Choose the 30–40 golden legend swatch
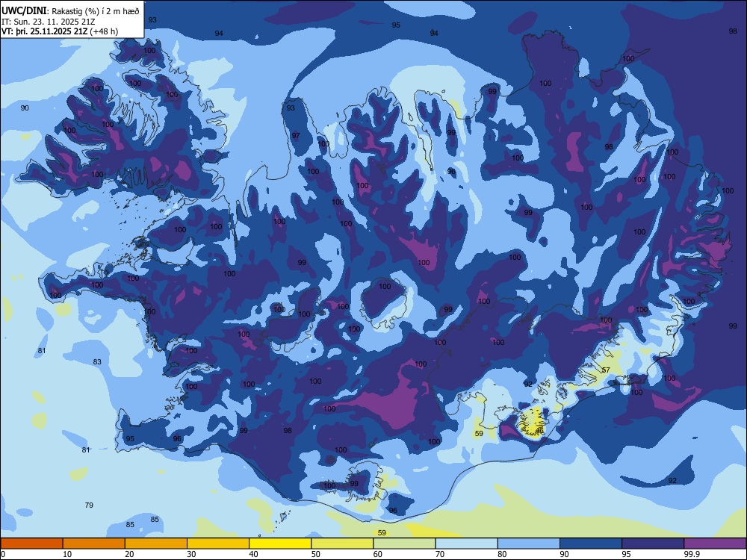This screenshot has height=560, width=747. coord(218,544)
